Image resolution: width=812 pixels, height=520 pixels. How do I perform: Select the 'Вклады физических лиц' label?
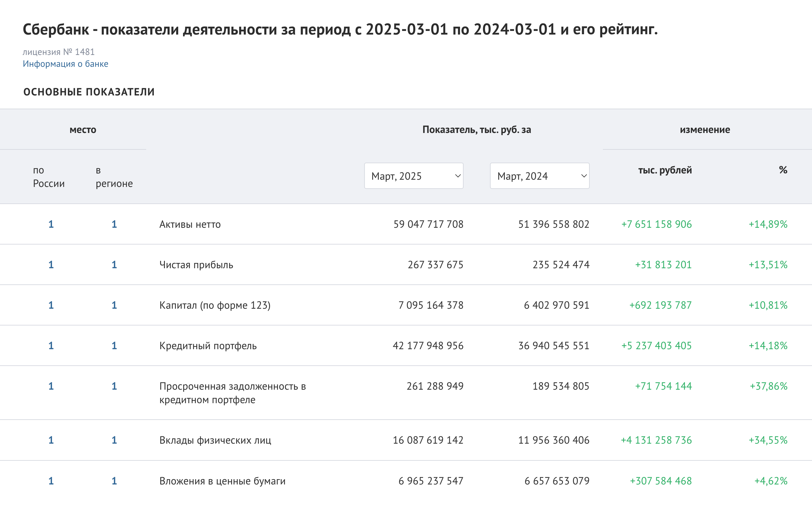[x=215, y=440]
